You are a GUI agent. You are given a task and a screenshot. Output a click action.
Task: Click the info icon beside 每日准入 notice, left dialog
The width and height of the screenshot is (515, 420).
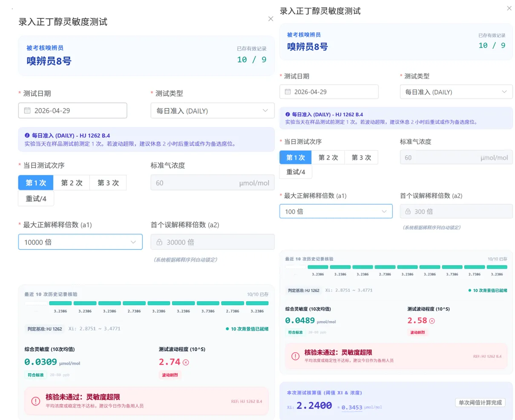coord(27,135)
